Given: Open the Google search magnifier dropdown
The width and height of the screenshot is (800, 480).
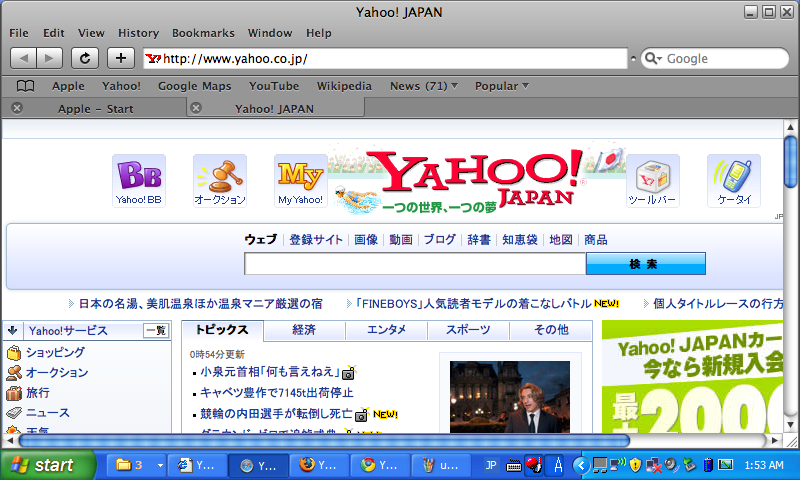Looking at the screenshot, I should coord(653,58).
